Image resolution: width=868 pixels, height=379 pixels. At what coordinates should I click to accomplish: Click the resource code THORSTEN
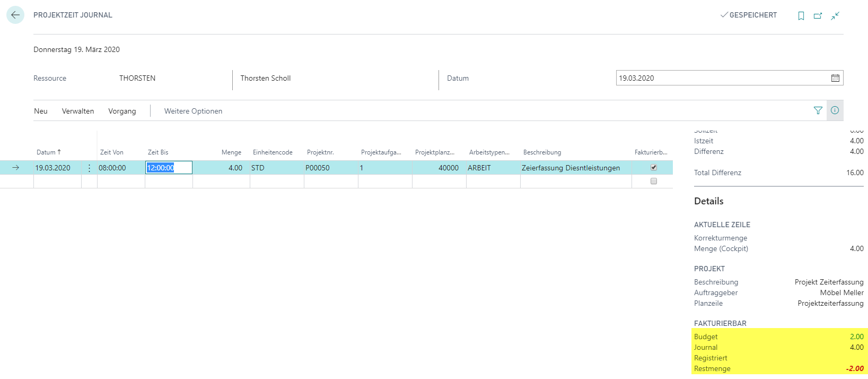point(137,78)
